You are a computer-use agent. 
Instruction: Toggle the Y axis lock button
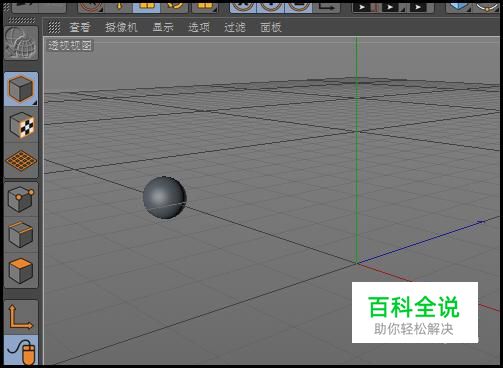271,7
